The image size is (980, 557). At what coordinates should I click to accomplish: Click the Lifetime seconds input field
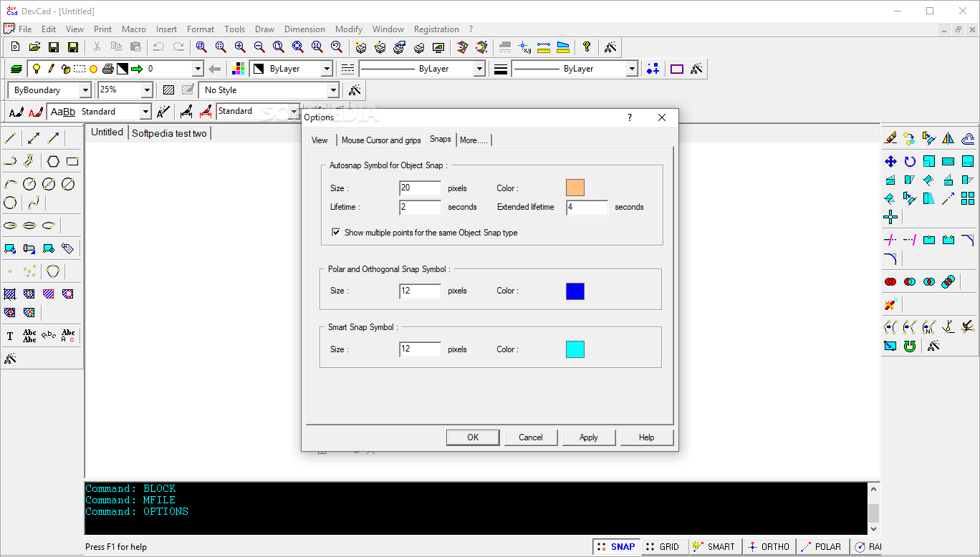421,207
